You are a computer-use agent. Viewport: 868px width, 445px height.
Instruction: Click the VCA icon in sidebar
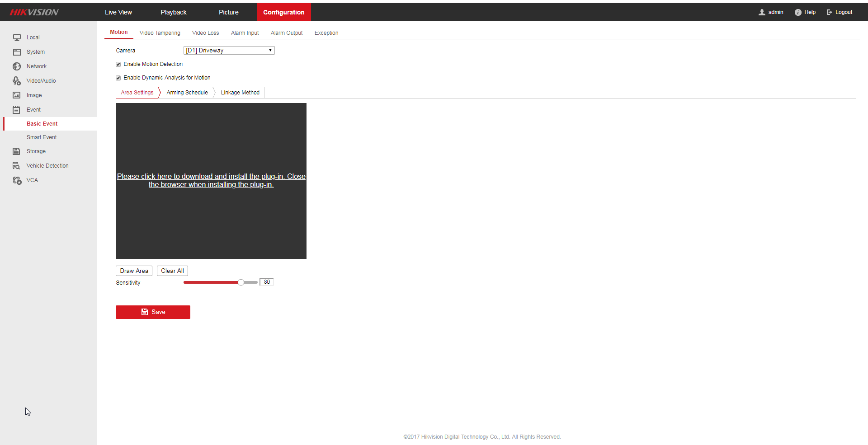pos(17,180)
